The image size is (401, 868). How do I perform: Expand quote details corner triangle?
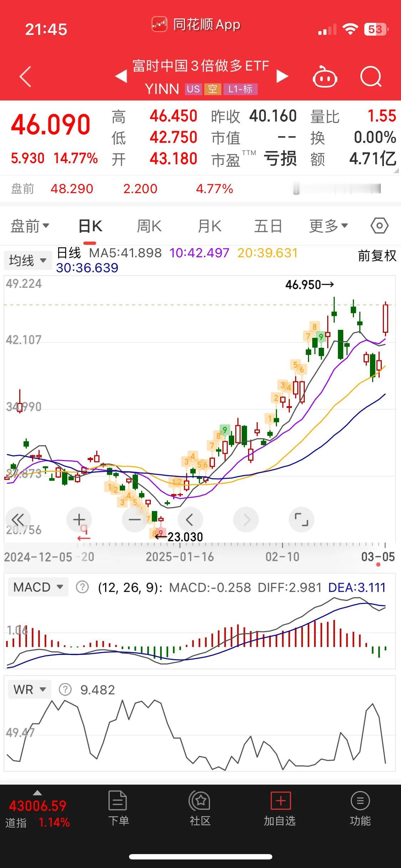pyautogui.click(x=396, y=171)
